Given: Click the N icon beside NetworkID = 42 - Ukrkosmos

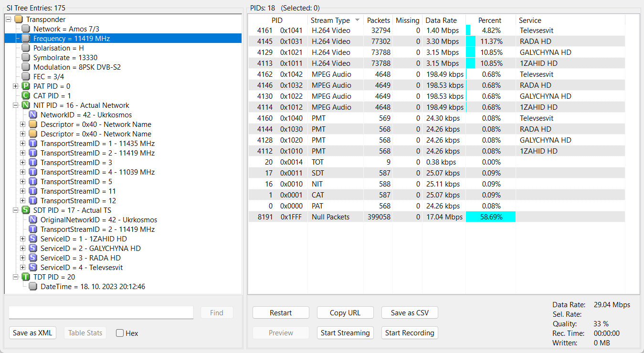Looking at the screenshot, I should [x=33, y=115].
